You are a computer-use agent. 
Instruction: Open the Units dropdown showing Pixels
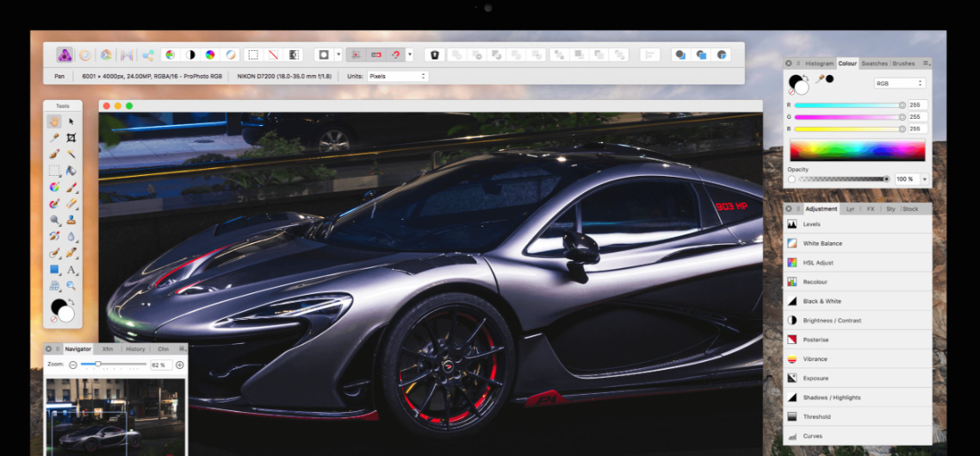[397, 77]
